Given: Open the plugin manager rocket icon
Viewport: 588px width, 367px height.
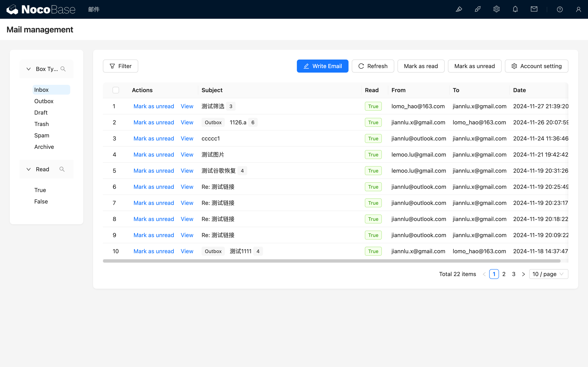Looking at the screenshot, I should (478, 9).
